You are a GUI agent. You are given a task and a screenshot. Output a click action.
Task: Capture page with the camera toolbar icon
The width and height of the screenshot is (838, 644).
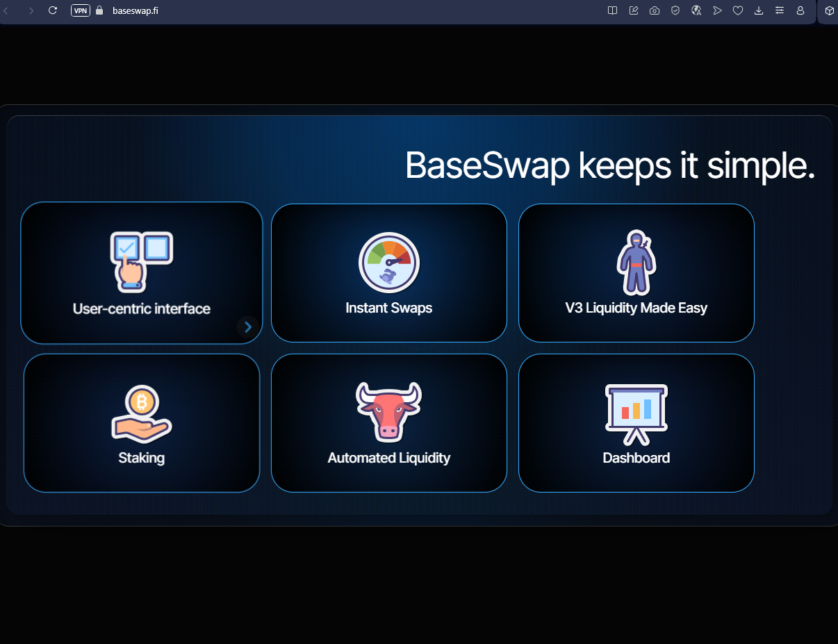click(x=655, y=10)
